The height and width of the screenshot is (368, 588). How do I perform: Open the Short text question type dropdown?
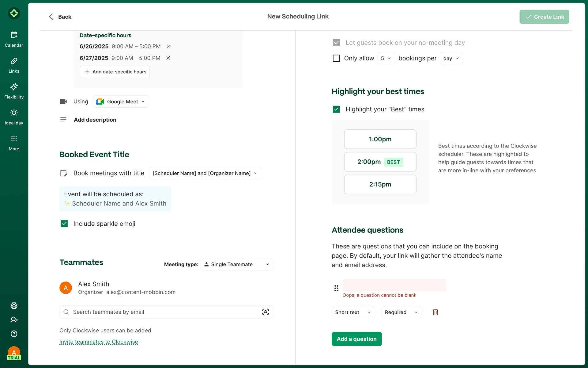[x=353, y=312]
